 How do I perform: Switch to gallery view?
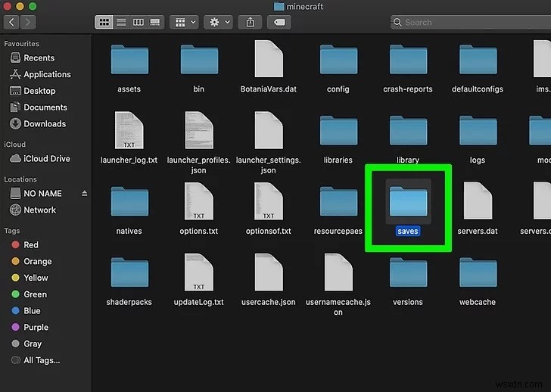[x=155, y=23]
